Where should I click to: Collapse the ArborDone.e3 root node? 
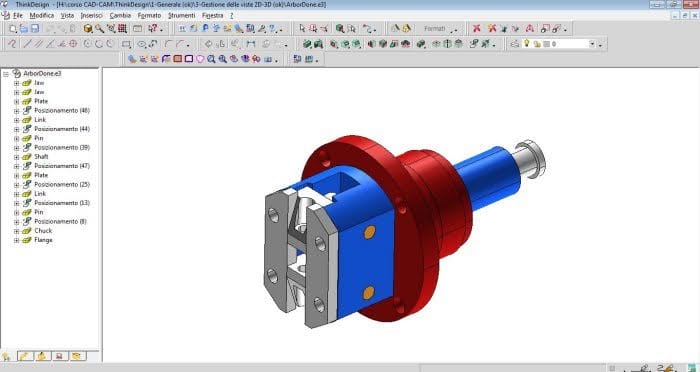(6, 74)
